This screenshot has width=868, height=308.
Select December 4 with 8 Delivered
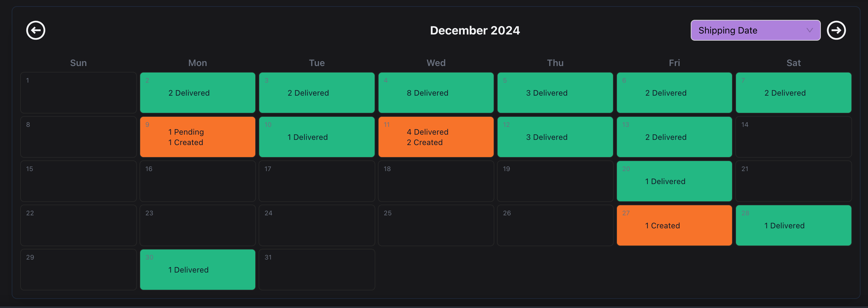436,93
